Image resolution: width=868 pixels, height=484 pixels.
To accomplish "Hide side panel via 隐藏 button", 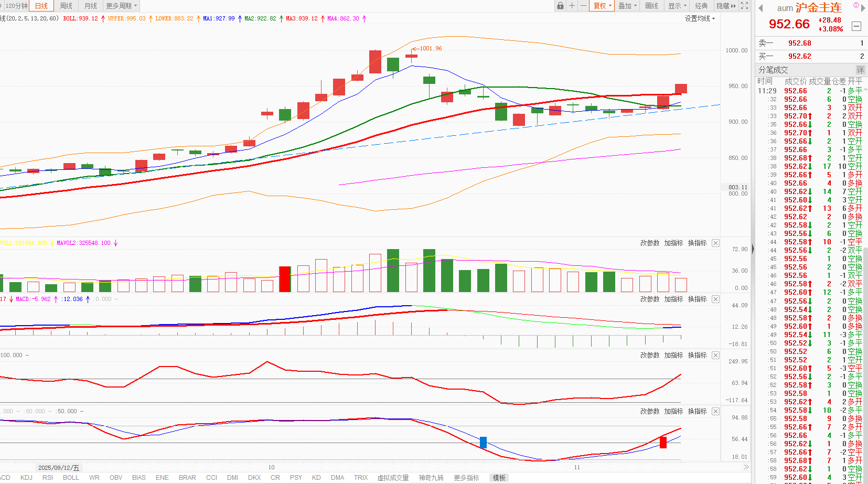I will pos(726,6).
